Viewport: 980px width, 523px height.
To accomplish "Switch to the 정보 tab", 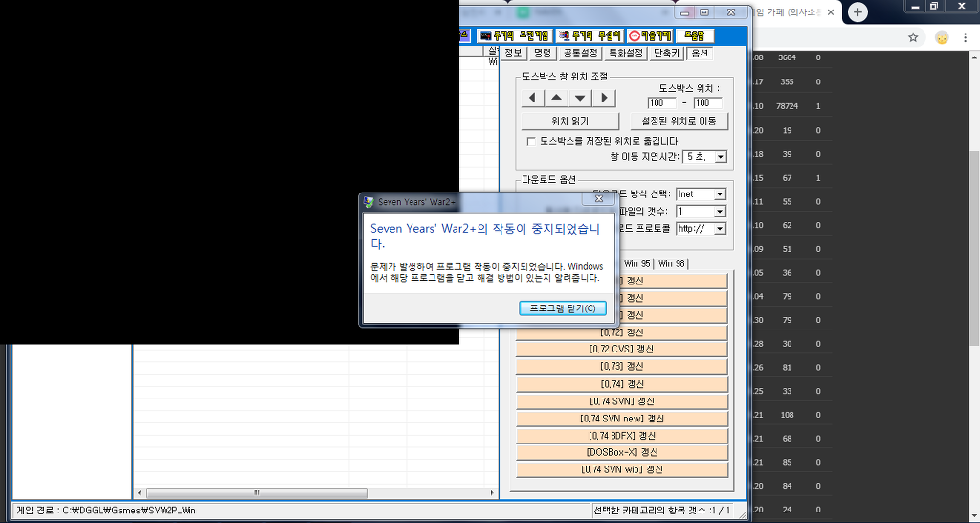I will 513,54.
